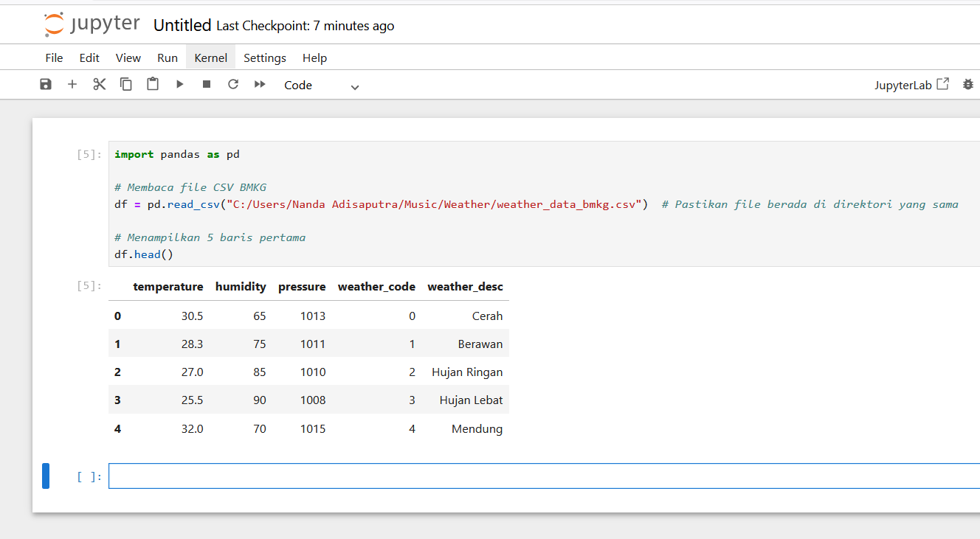The image size is (980, 539).
Task: Open the File menu
Action: pyautogui.click(x=54, y=58)
